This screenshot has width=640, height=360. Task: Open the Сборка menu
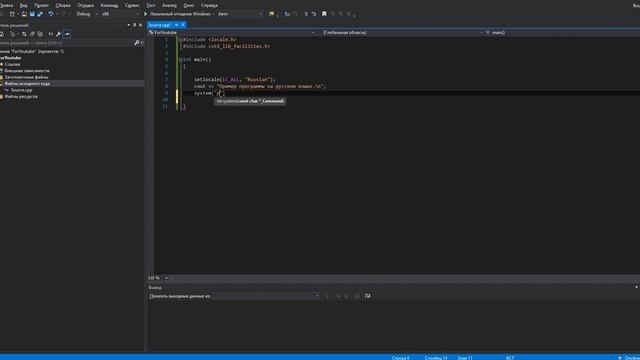point(63,5)
